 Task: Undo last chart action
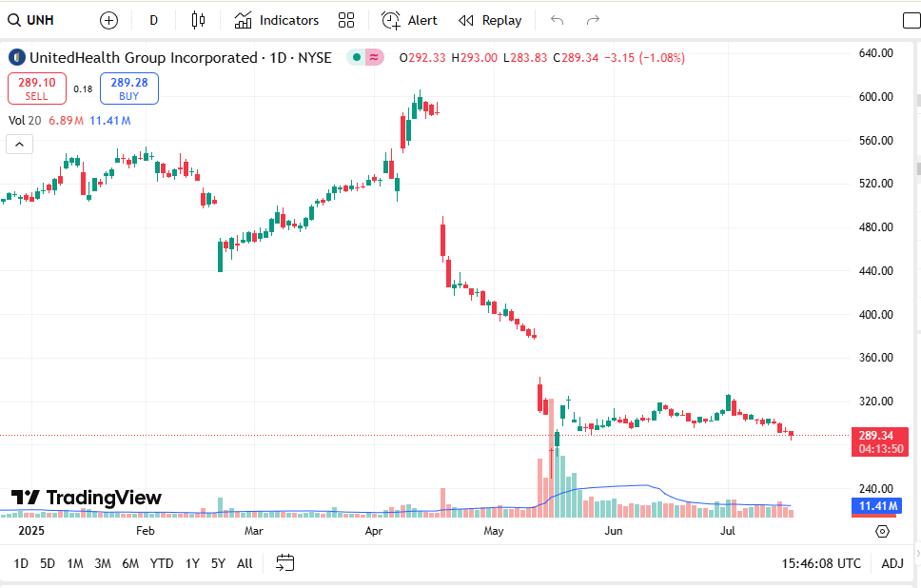(x=557, y=21)
